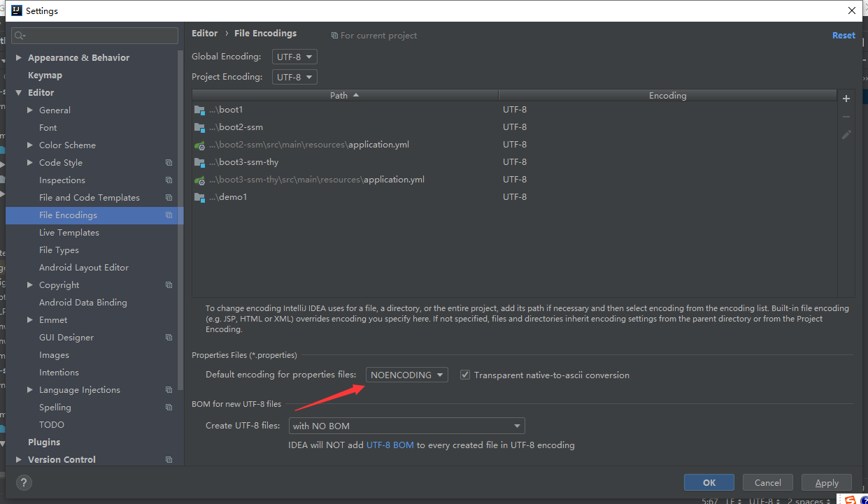Click Spring icon of boot3-ssm-thy application.yml row
868x504 pixels.
(x=199, y=180)
